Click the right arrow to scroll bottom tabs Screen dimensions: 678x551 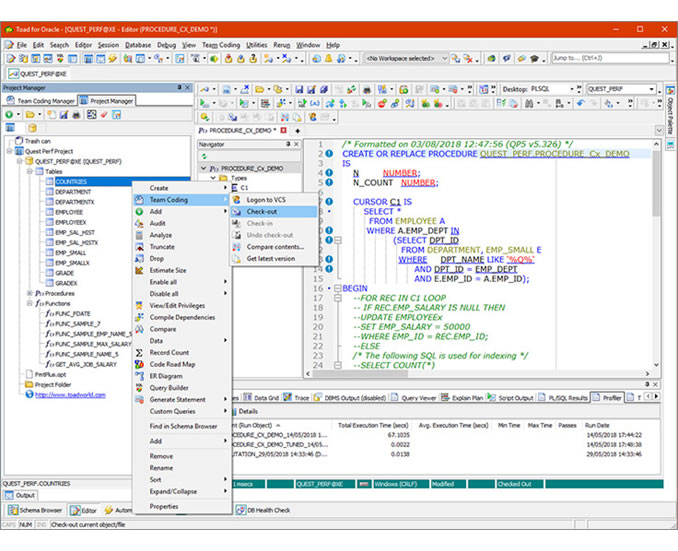click(x=657, y=396)
